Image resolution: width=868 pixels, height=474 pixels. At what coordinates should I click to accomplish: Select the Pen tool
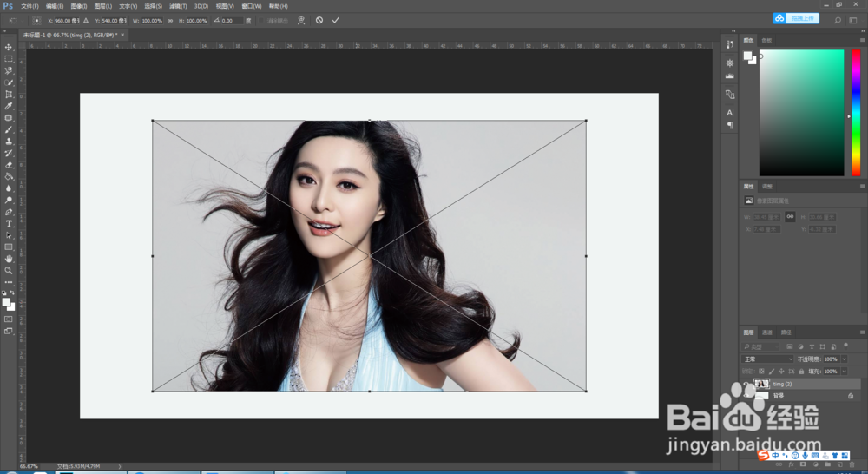click(x=9, y=212)
